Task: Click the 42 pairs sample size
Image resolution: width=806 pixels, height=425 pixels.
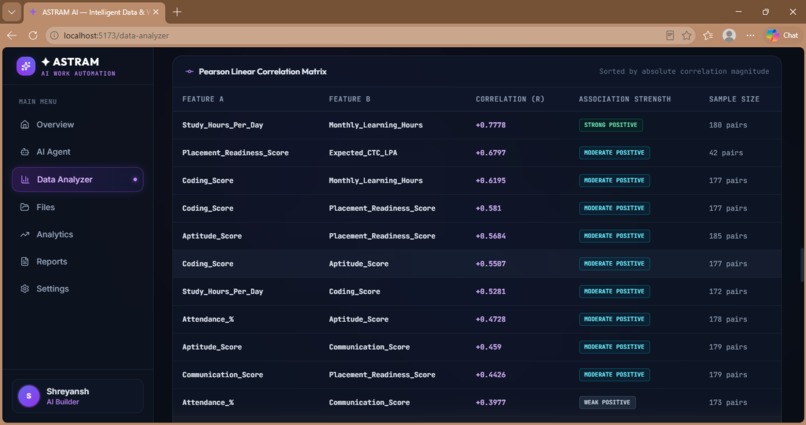Action: [x=726, y=153]
